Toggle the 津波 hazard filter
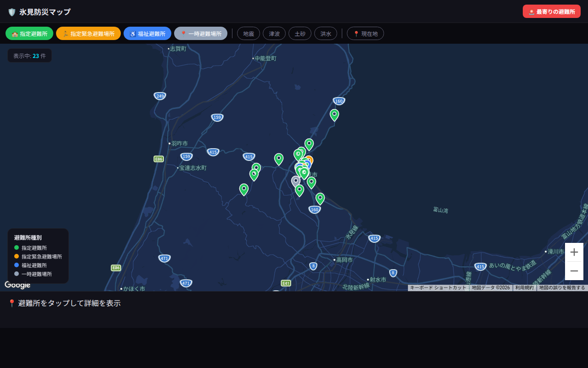 274,33
